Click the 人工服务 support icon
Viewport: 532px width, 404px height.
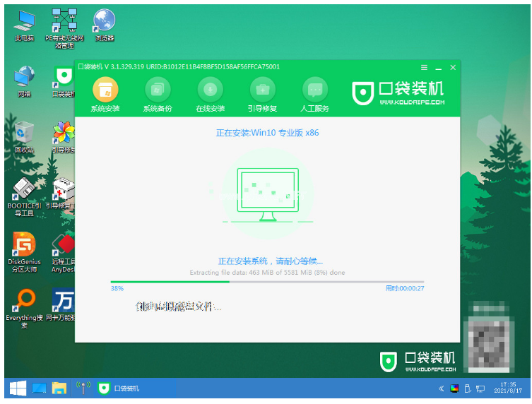315,90
